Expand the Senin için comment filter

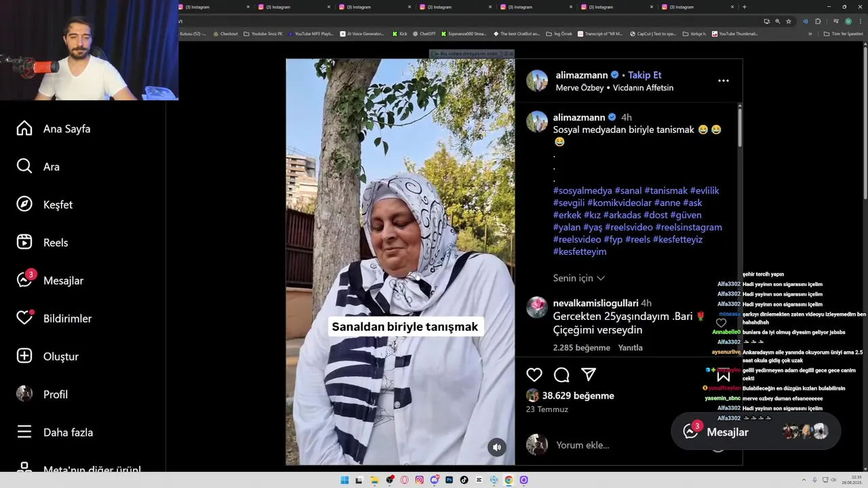pyautogui.click(x=579, y=278)
